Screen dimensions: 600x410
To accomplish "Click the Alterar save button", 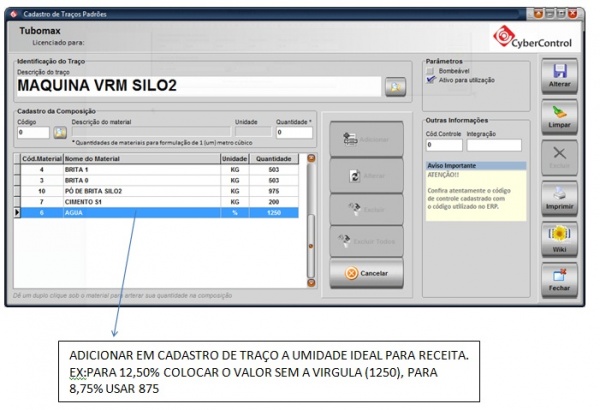I will [x=559, y=77].
